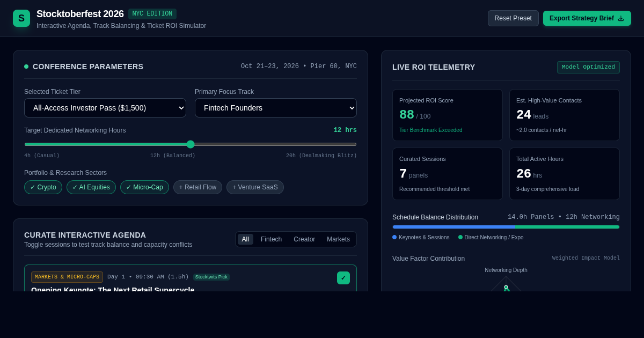Click the 20h (Dealmaking Blitz) slider label
The width and height of the screenshot is (644, 338).
coord(321,156)
